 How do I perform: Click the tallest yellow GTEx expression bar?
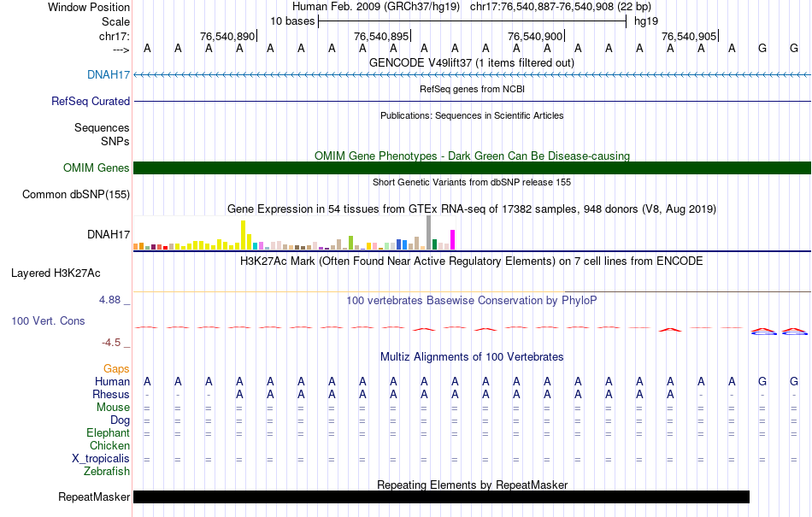point(243,235)
